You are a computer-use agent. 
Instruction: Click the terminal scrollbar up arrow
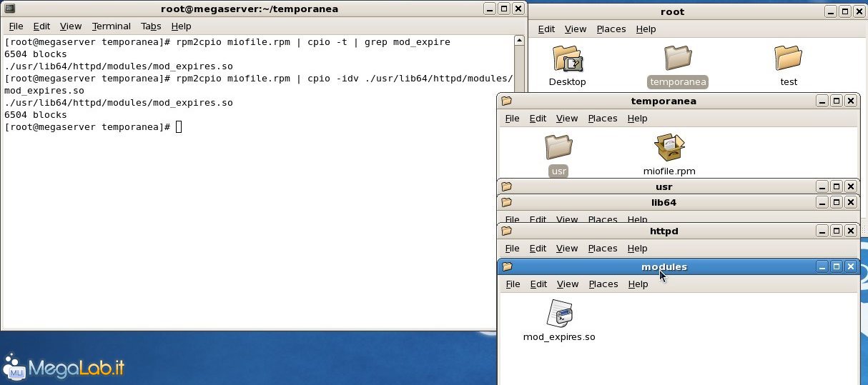520,41
